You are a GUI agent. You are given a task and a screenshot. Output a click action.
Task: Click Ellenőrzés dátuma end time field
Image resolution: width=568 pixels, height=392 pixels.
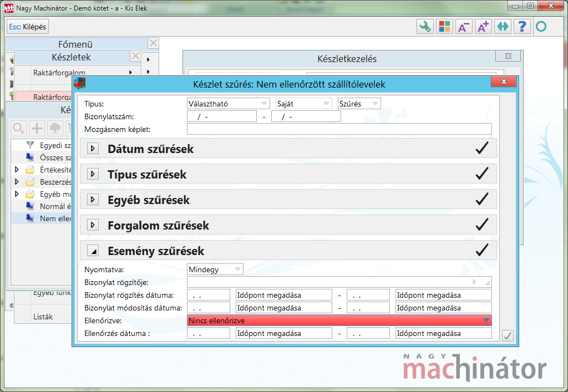point(443,333)
